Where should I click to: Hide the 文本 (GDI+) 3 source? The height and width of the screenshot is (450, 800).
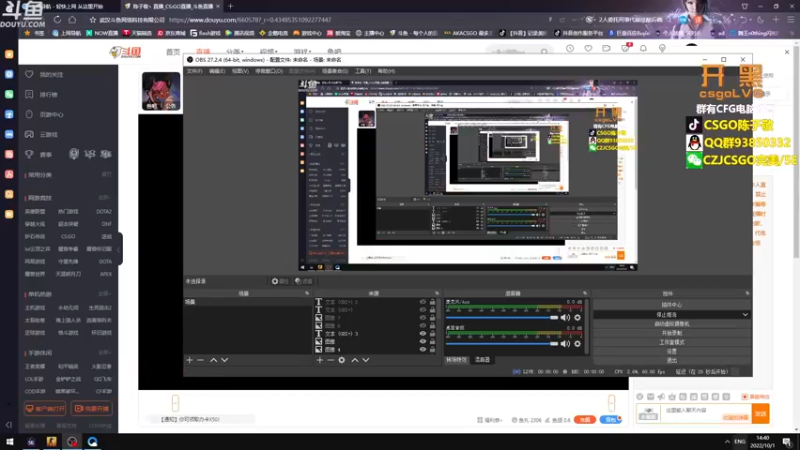422,334
